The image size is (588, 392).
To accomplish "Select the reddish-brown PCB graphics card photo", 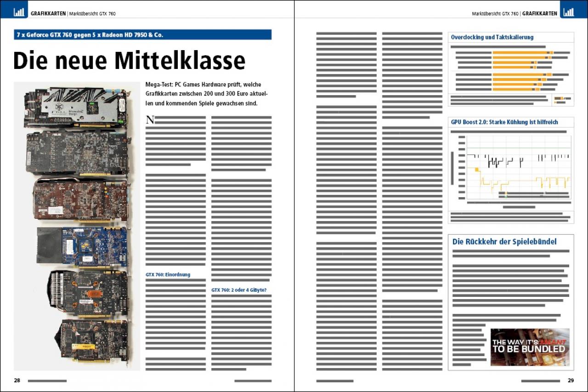I will (x=80, y=199).
